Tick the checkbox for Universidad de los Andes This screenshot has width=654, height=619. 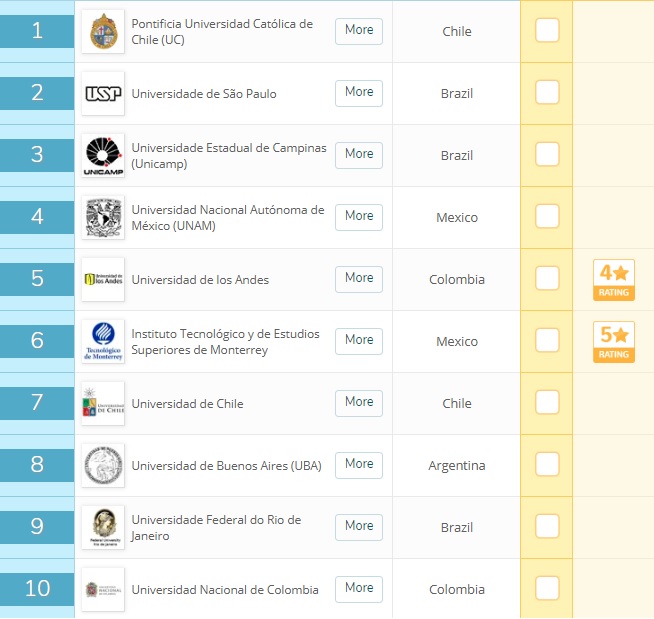547,279
